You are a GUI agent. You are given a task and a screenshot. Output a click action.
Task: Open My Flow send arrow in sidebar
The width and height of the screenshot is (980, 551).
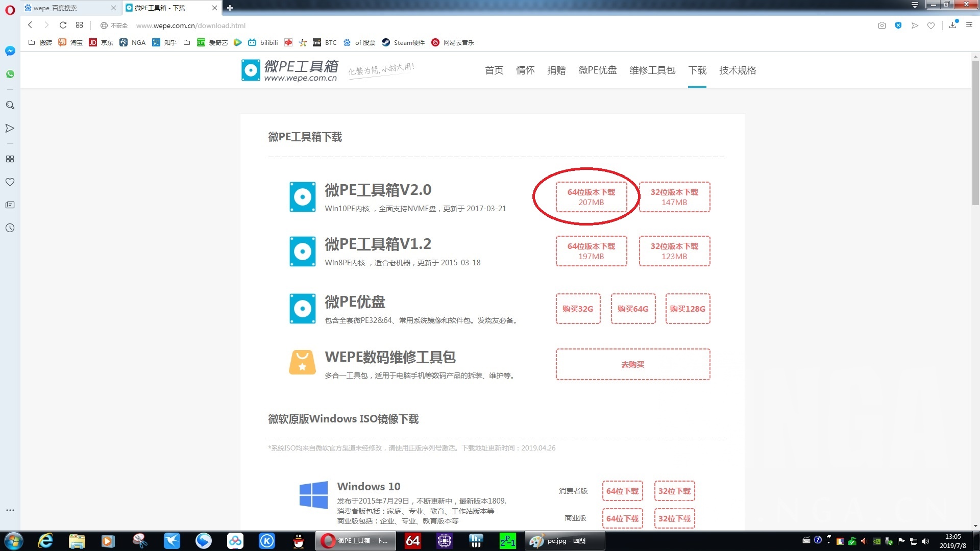10,128
